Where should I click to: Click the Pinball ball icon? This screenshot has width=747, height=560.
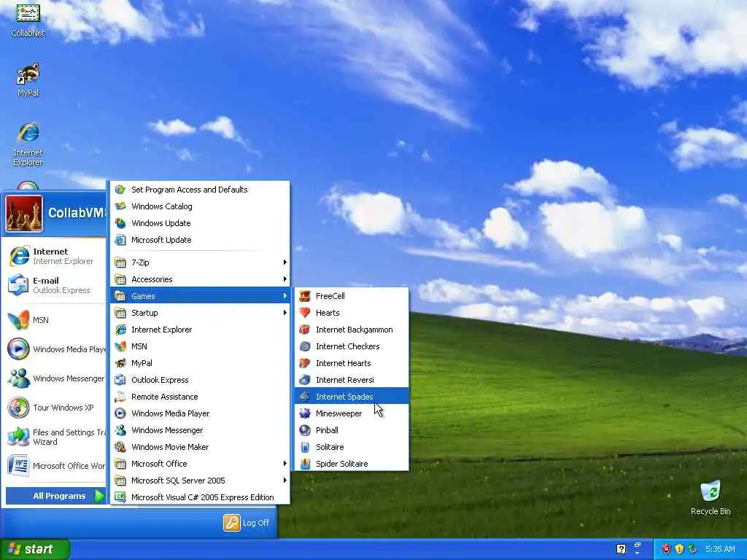(305, 430)
